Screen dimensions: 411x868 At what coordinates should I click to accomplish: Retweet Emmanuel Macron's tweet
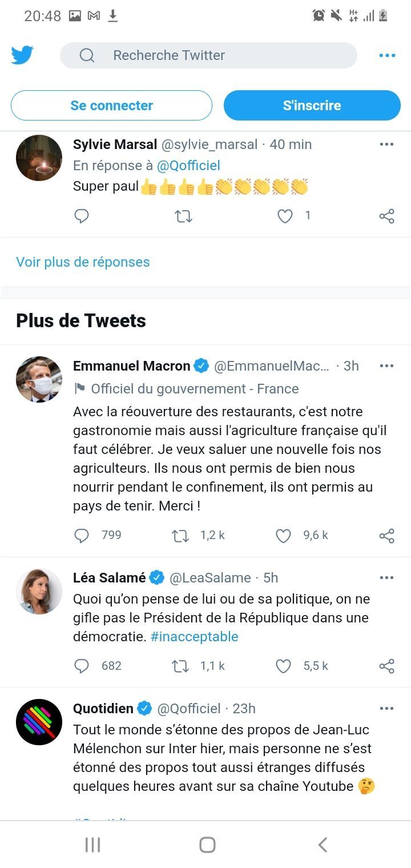[180, 536]
